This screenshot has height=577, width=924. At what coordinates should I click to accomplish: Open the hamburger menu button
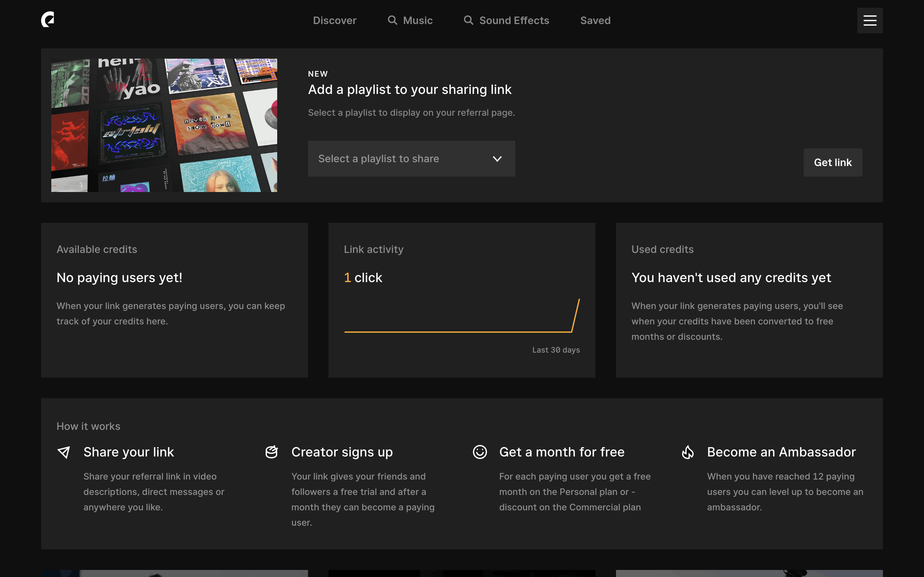[869, 21]
